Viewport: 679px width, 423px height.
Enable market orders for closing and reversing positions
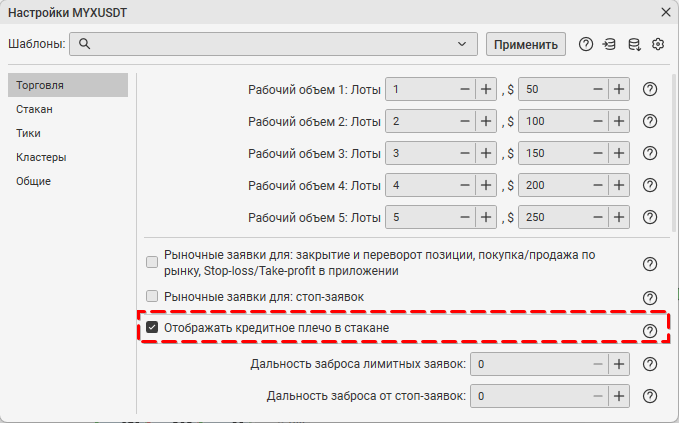(152, 262)
